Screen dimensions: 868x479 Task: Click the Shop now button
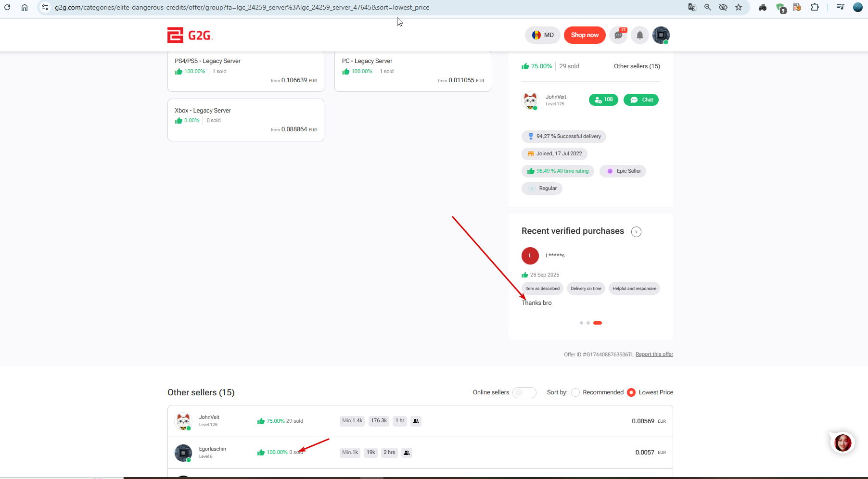(585, 35)
